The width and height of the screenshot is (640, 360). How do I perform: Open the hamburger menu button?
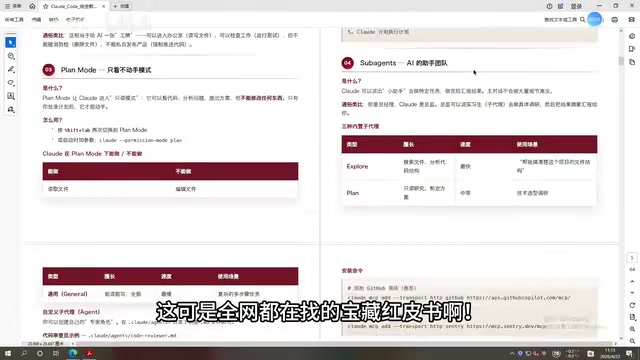[13, 6]
